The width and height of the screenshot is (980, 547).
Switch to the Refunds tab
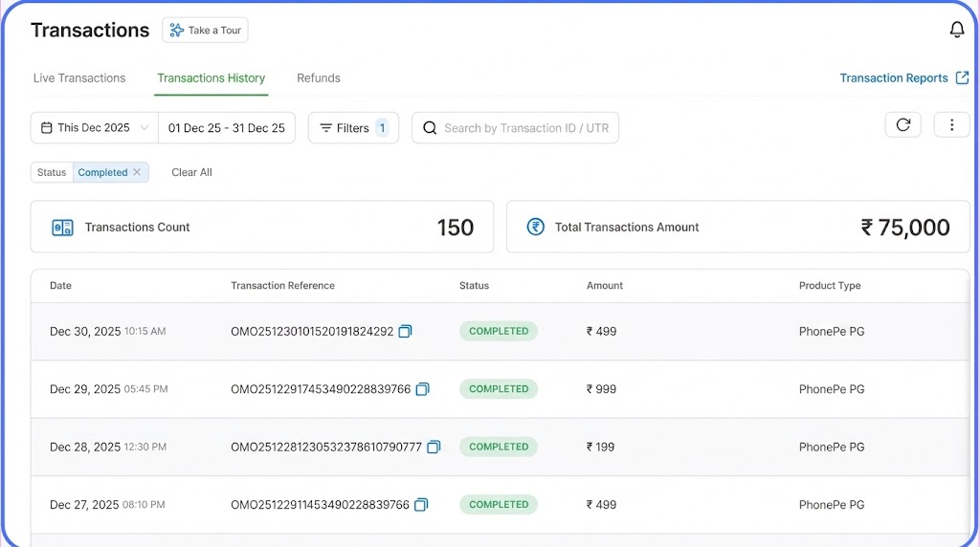[319, 78]
